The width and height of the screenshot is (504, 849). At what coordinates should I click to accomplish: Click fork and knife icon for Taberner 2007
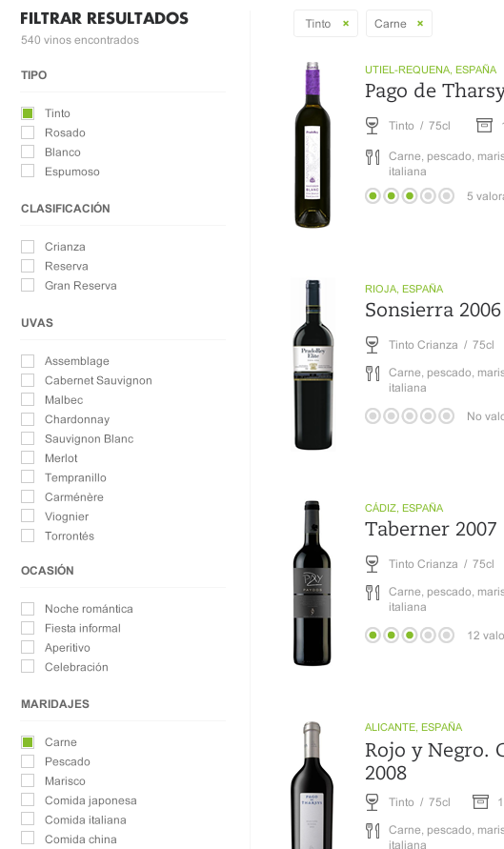pos(373,592)
